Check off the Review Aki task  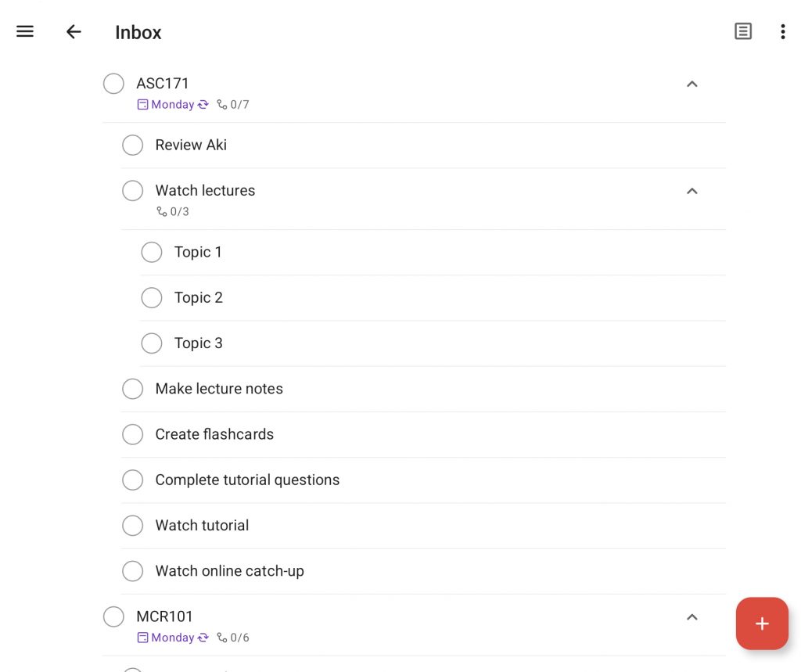point(133,145)
